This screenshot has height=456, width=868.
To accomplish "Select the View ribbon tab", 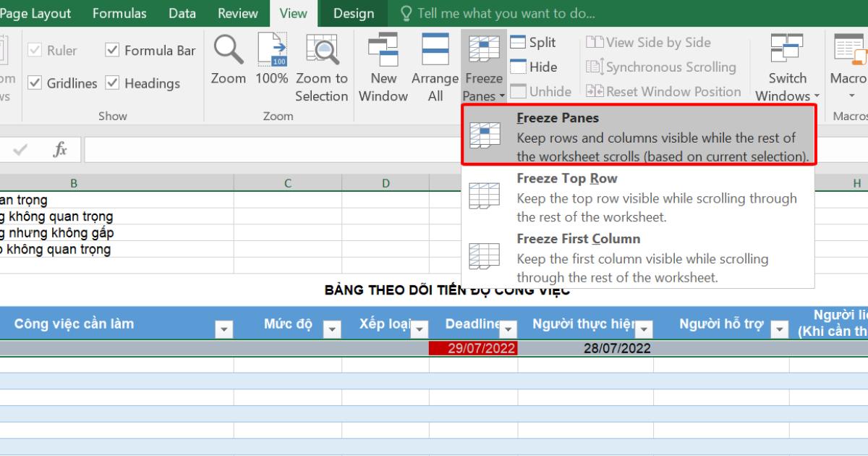I will [x=293, y=14].
